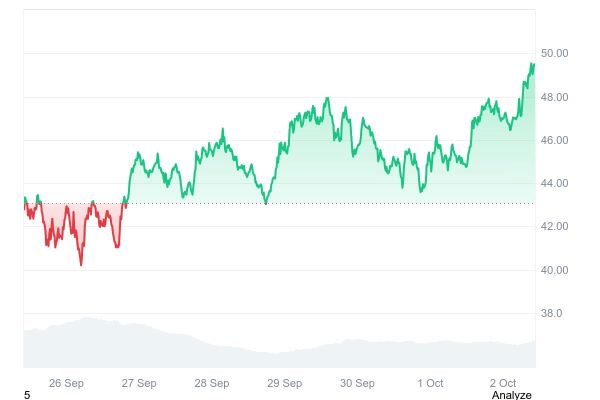Screen dimensions: 600x400
Task: Click the 50.00 price axis label
Action: point(554,53)
